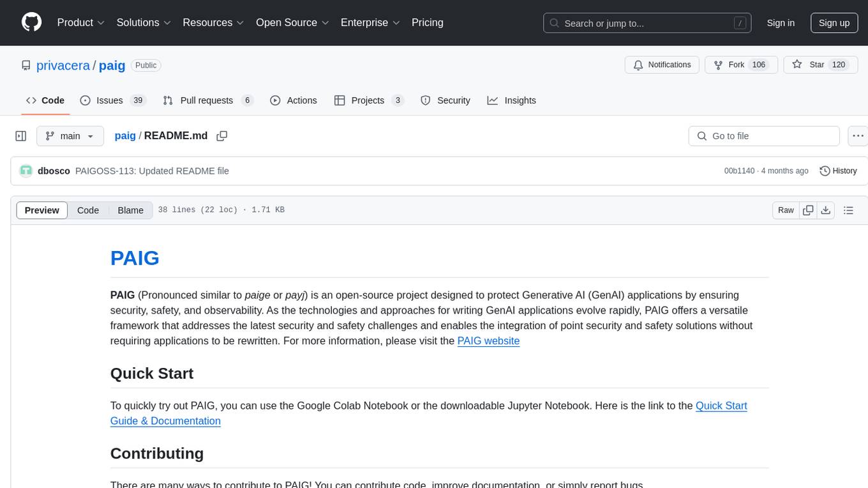The width and height of the screenshot is (868, 488).
Task: Open the Security tab
Action: pyautogui.click(x=445, y=100)
